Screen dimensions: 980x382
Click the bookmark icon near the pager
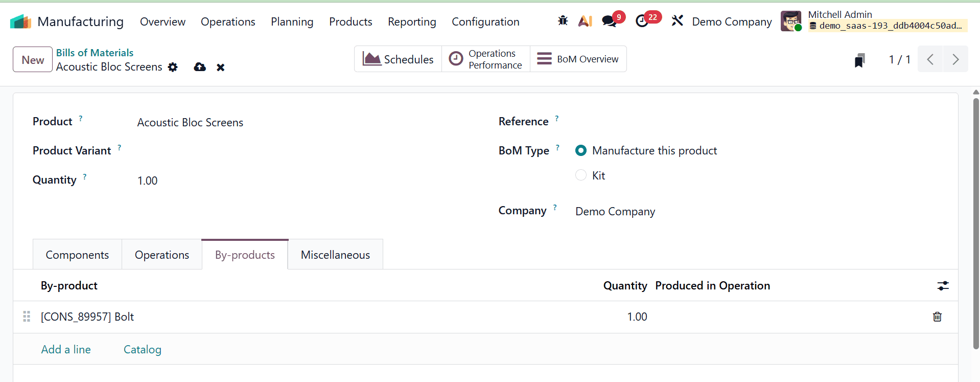click(x=860, y=60)
